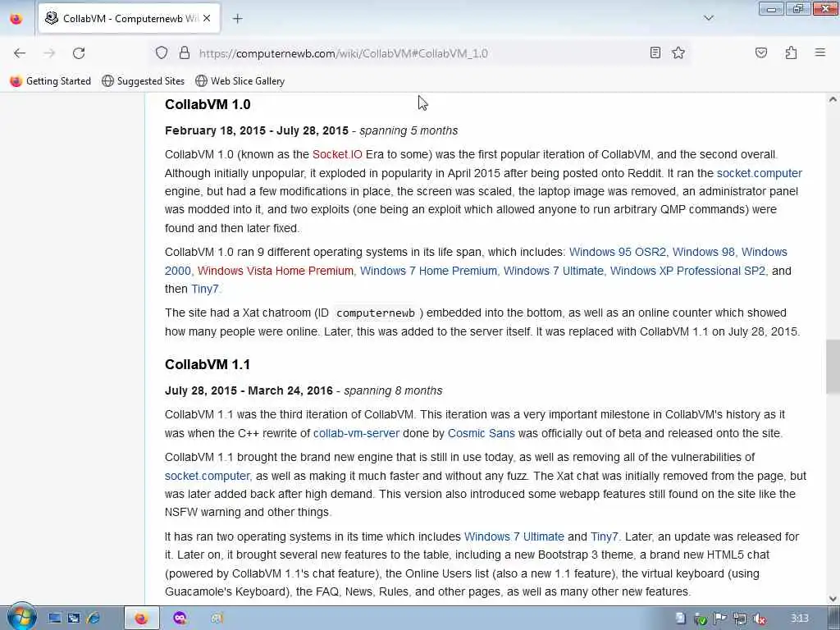The width and height of the screenshot is (840, 630).
Task: Open Tiny7 link in CollabVM 1.1 section
Action: coord(604,536)
